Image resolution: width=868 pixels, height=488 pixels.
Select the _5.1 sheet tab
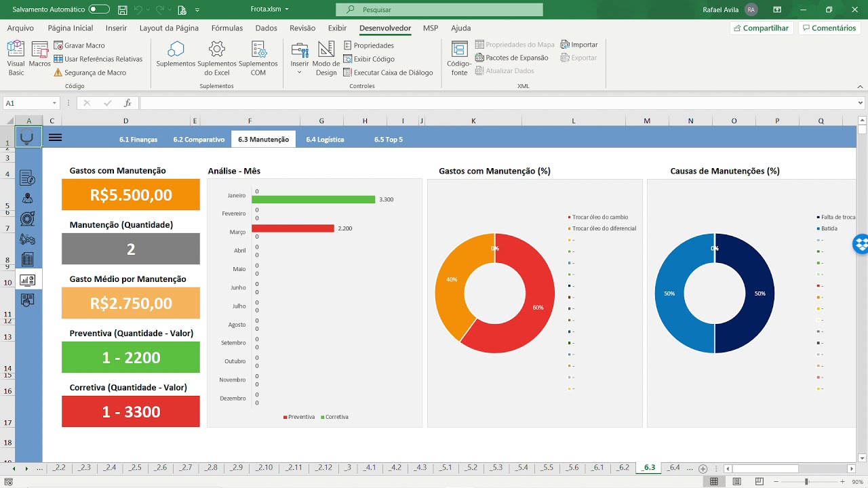(445, 468)
